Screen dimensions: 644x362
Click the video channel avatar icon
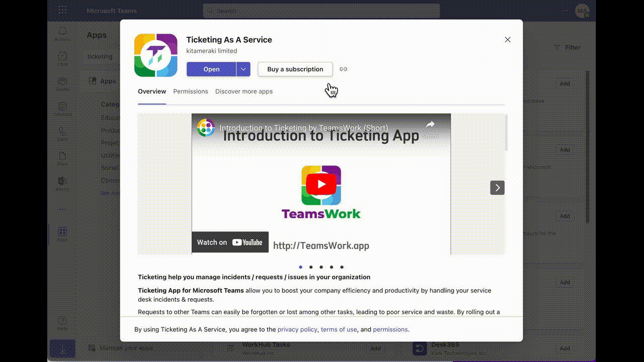[206, 128]
